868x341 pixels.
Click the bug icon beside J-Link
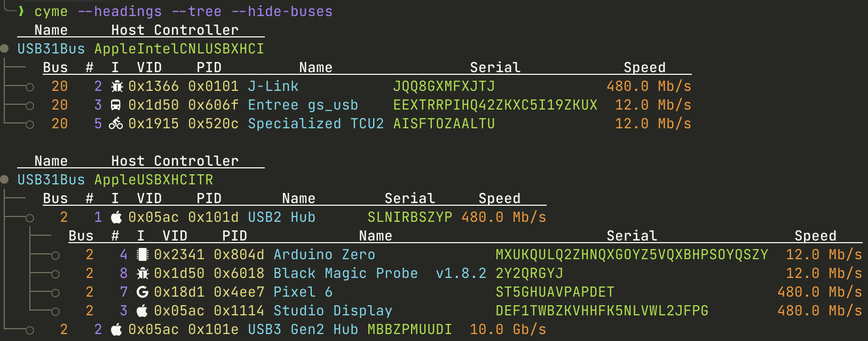coord(116,86)
